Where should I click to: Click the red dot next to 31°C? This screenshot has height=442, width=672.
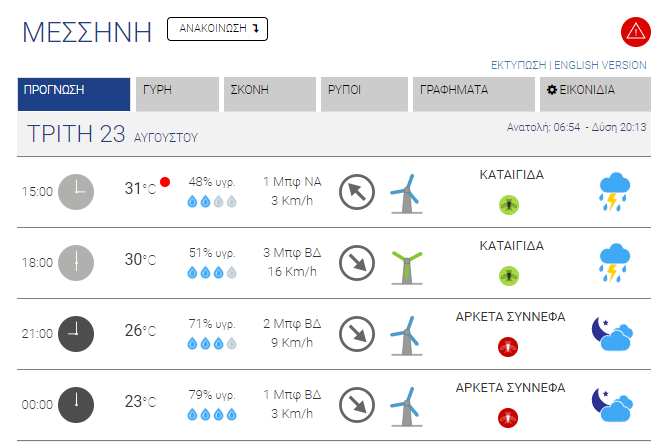(165, 182)
